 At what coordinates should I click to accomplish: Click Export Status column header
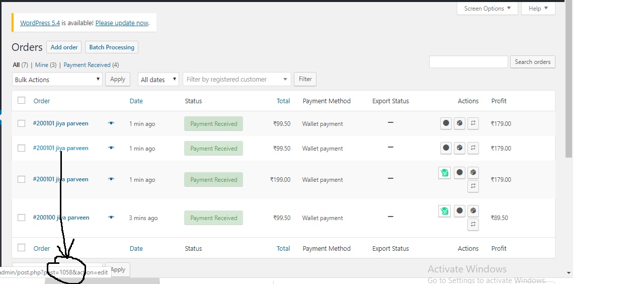pyautogui.click(x=390, y=101)
